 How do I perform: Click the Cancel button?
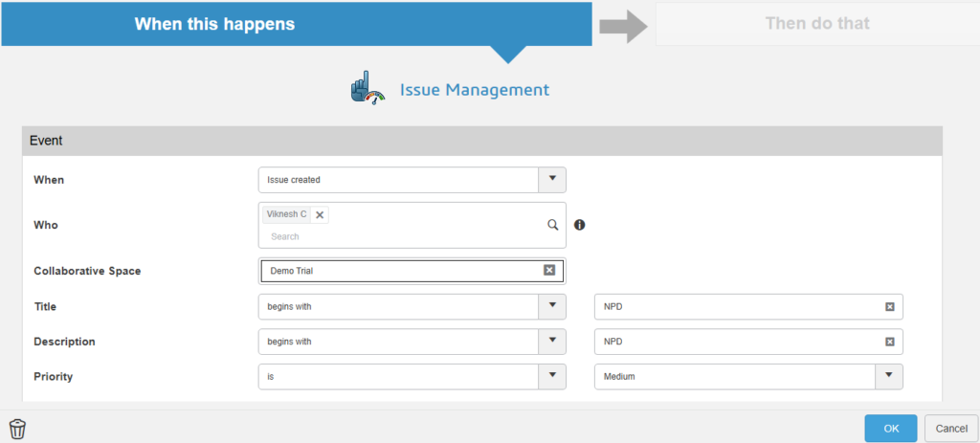[x=951, y=429]
